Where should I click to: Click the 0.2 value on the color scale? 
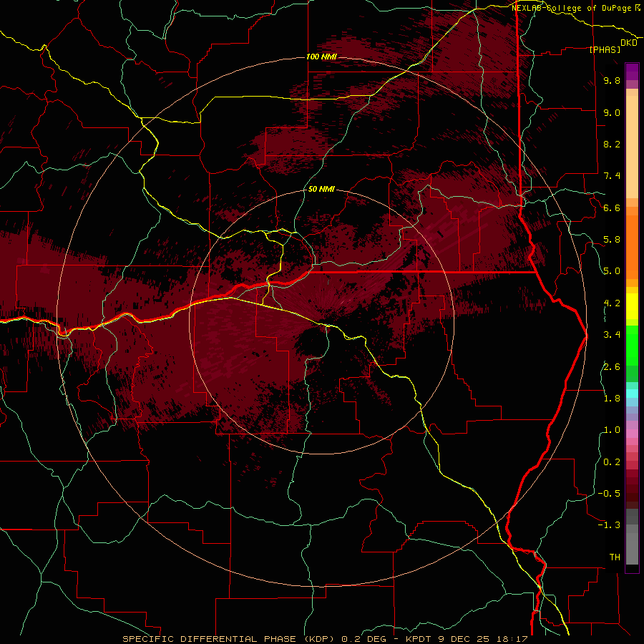pyautogui.click(x=612, y=462)
